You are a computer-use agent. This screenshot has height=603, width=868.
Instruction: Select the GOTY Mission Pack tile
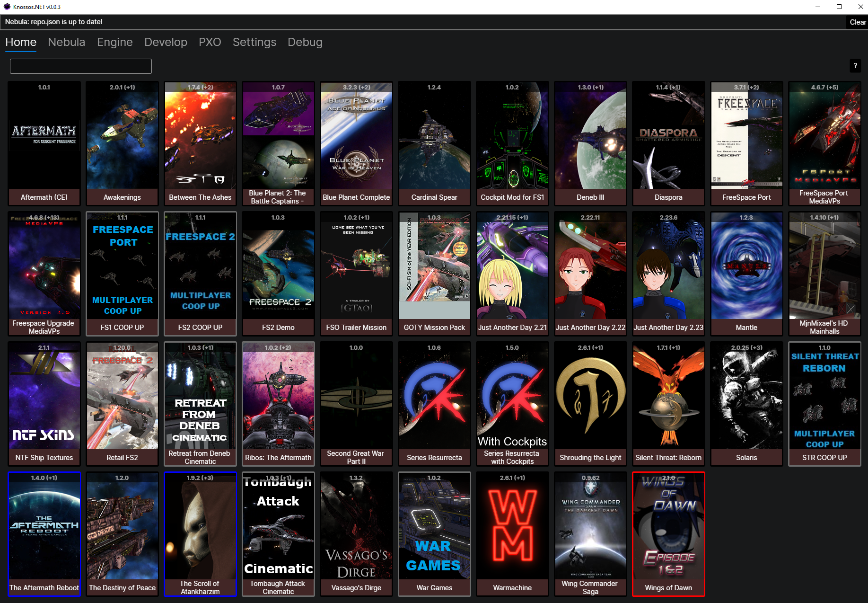point(434,274)
